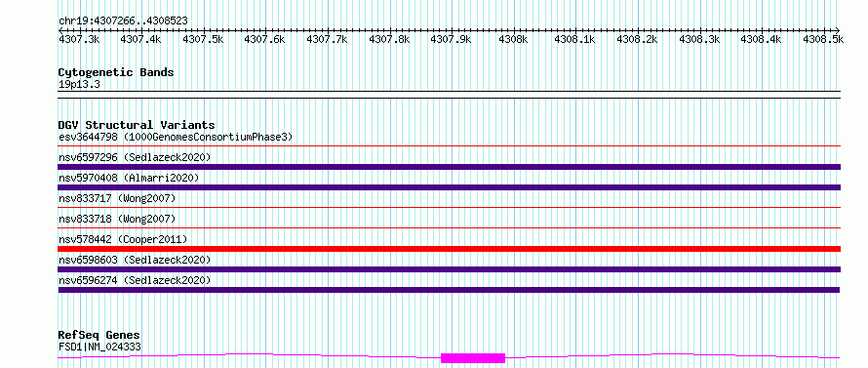This screenshot has width=868, height=368.
Task: Click the 4307.5k ruler tick label
Action: [203, 39]
